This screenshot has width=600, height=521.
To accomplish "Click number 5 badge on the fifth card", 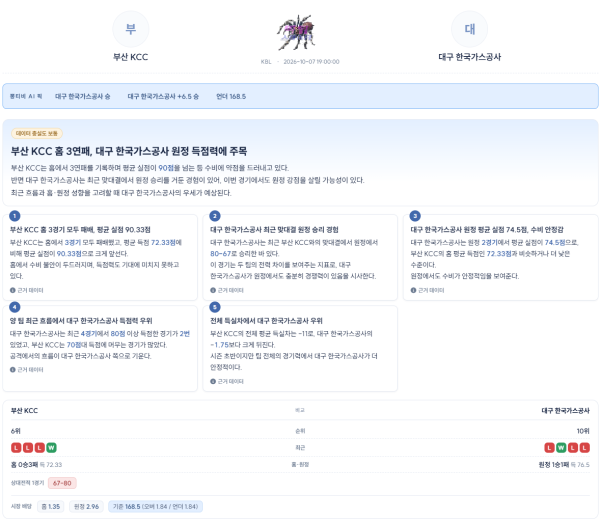I will 215,307.
